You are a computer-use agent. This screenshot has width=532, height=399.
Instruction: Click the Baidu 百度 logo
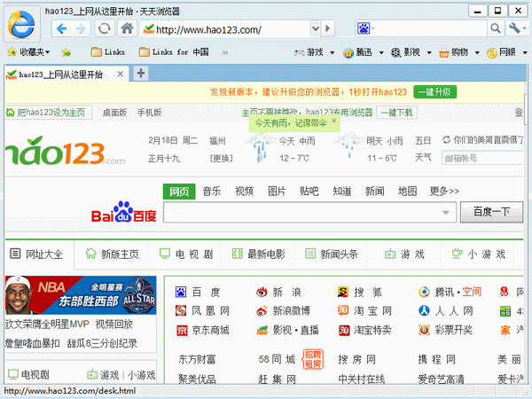(124, 213)
